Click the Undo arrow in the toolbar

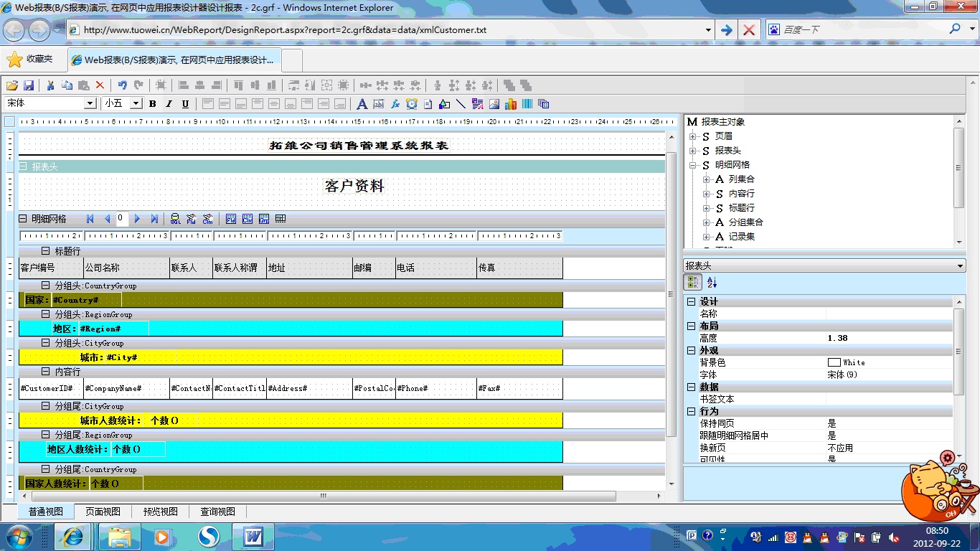122,85
